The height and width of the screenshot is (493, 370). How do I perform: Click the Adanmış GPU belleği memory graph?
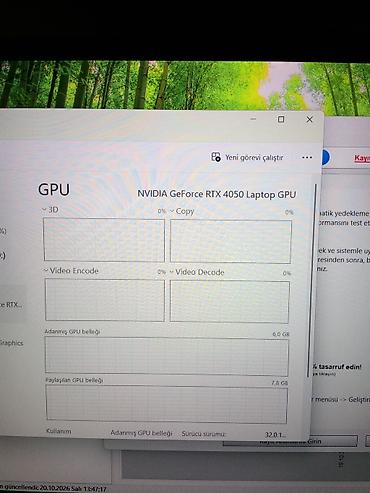167,356
